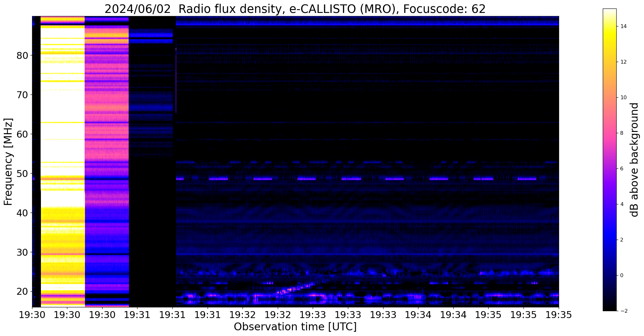Click the 80 tick on frequency axis
This screenshot has height=336, width=644.
tap(22, 55)
